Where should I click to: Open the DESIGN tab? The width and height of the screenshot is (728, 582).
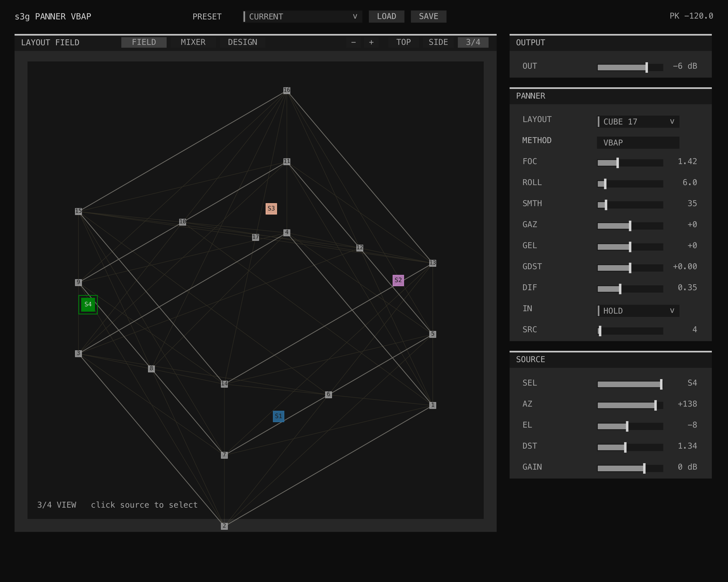(x=242, y=42)
